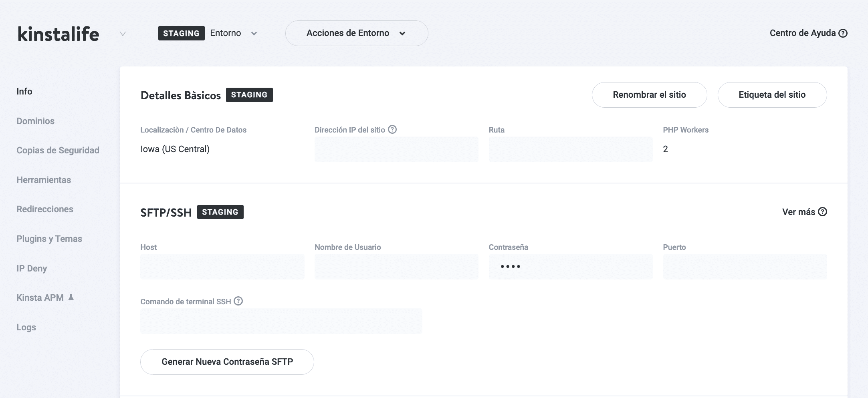Viewport: 868px width, 398px height.
Task: Open Copias de Seguridad section
Action: tap(58, 150)
